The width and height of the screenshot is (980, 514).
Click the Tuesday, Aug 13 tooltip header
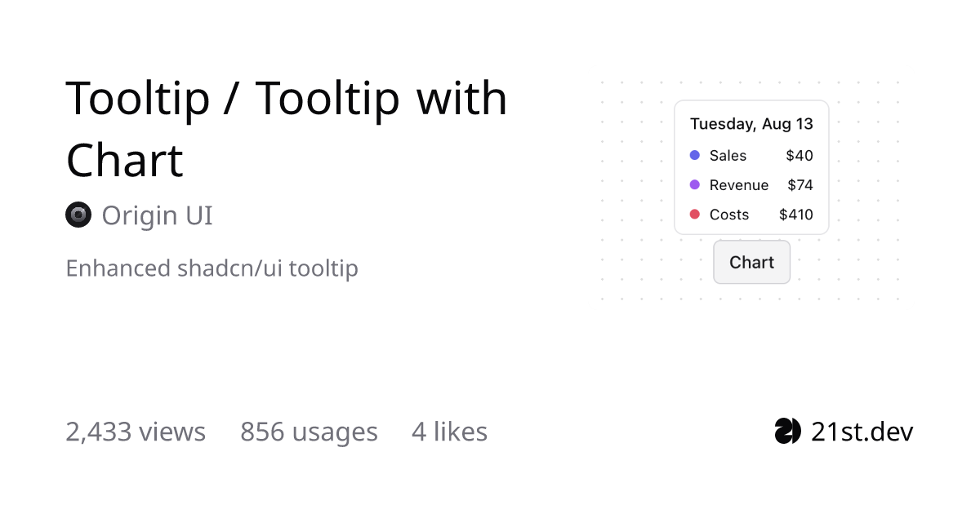click(x=751, y=124)
